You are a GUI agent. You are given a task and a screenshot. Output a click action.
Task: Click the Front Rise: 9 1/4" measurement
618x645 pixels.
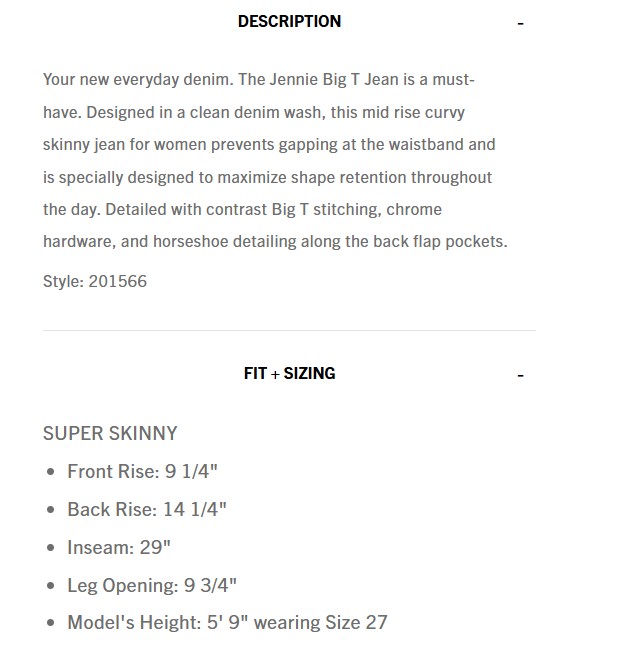143,472
